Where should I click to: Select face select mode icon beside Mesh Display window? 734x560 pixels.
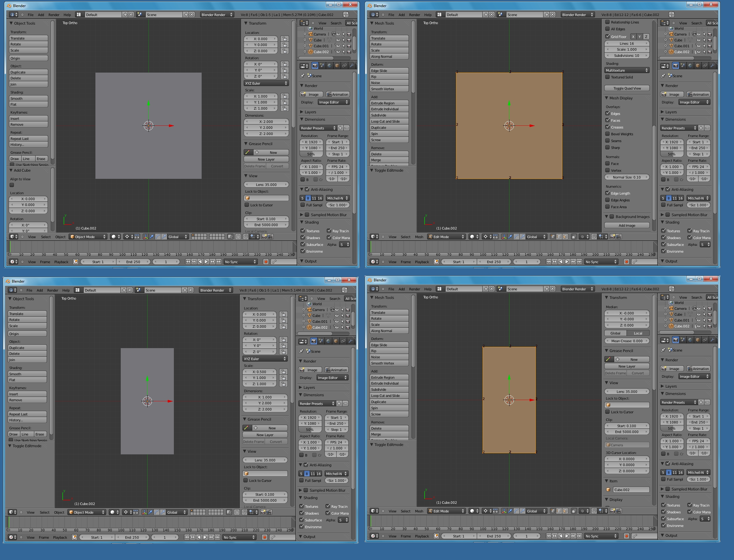pos(565,237)
